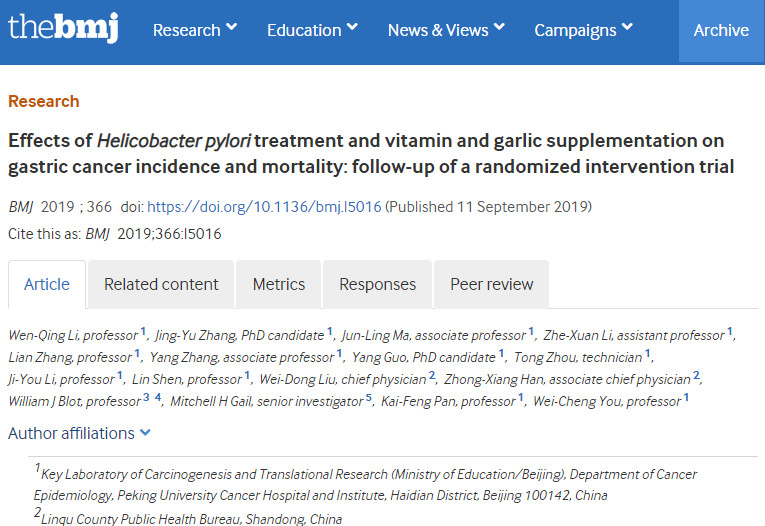The image size is (765, 526).
Task: Go to the Archive page
Action: (721, 30)
